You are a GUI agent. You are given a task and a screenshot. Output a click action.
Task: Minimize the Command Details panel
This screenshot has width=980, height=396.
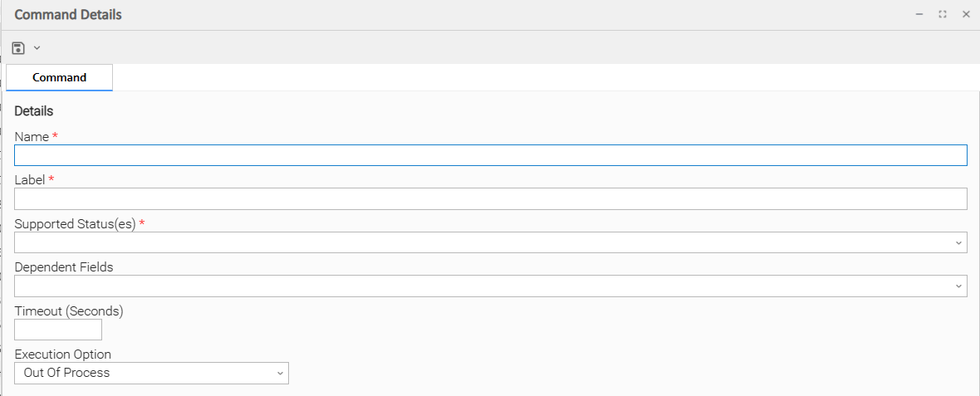coord(919,14)
